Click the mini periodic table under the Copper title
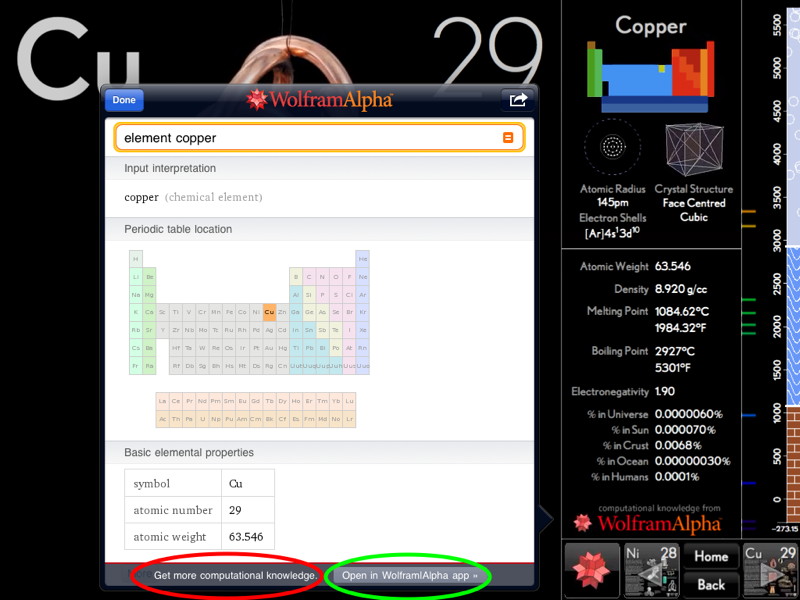Screen dimensions: 800x600 point(650,74)
